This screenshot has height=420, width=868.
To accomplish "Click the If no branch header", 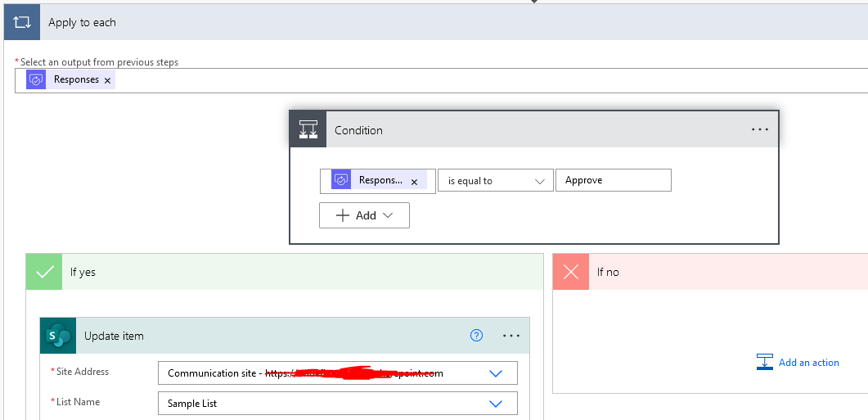I will (608, 272).
